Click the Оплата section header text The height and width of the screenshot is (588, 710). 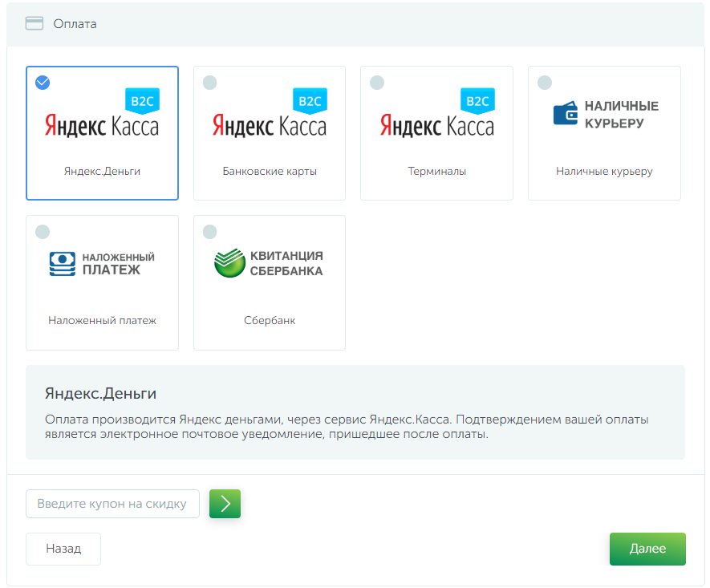click(75, 23)
